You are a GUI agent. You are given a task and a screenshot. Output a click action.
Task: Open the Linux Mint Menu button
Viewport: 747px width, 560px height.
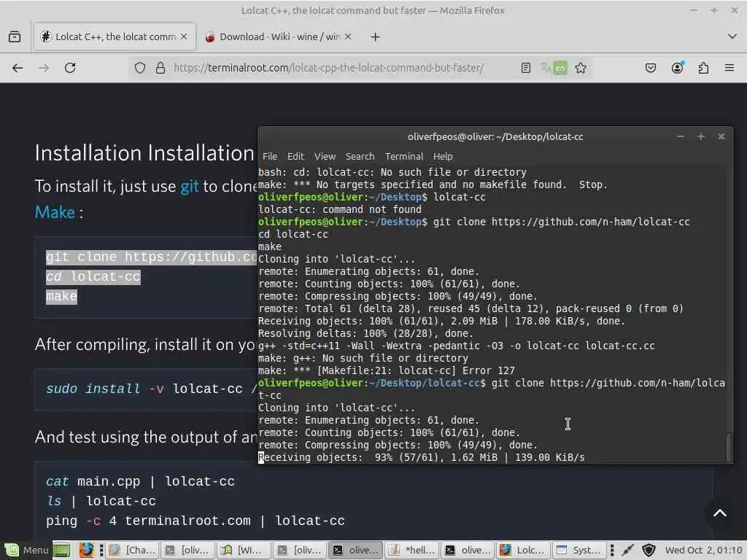(x=26, y=550)
